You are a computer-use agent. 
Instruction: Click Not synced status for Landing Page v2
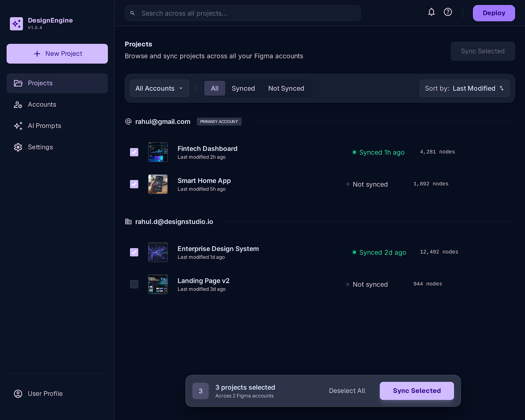pyautogui.click(x=367, y=284)
